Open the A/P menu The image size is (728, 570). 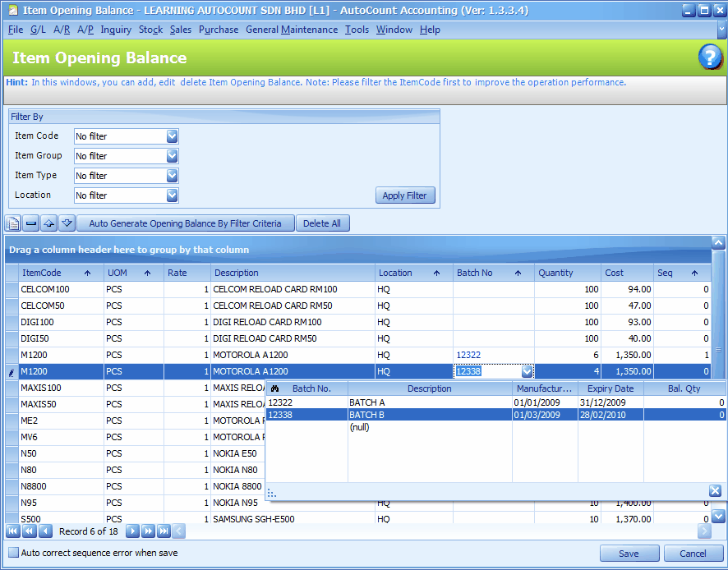pos(85,30)
